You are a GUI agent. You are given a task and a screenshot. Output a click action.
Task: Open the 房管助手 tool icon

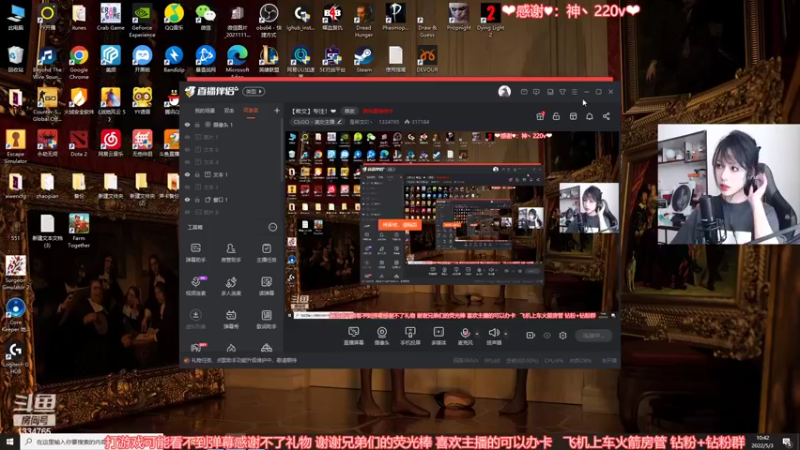pos(231,253)
